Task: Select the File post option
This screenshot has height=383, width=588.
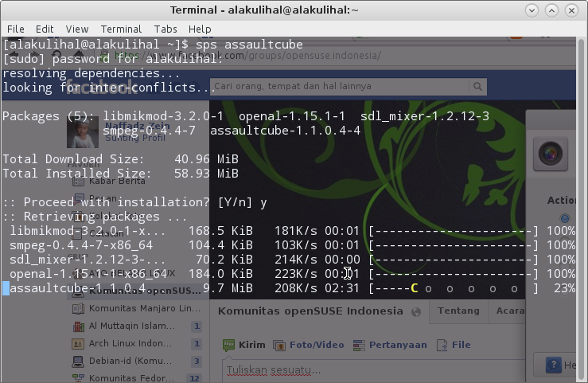Action: [x=461, y=345]
